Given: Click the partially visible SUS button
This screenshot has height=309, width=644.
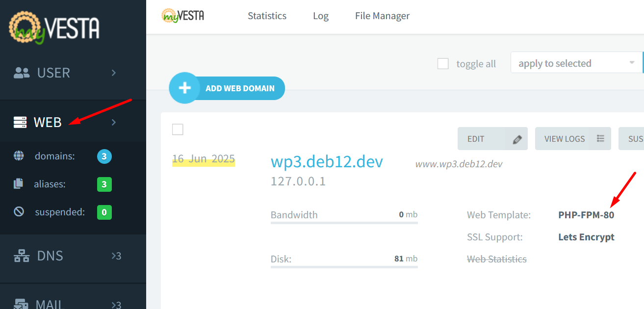Looking at the screenshot, I should [631, 139].
